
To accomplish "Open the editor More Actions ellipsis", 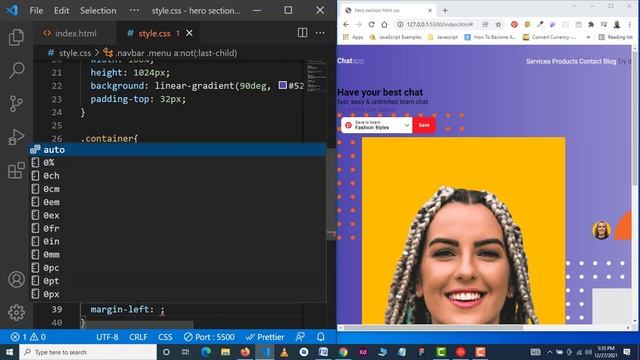I will pos(320,33).
